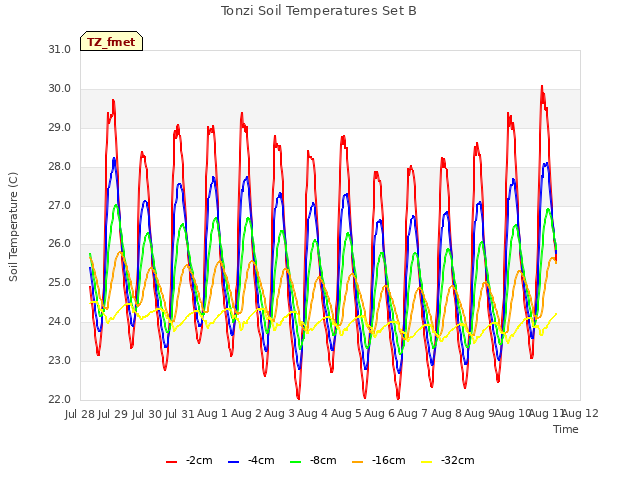
Task: Click the 'Aug 2' x-axis date
Action: click(x=246, y=414)
